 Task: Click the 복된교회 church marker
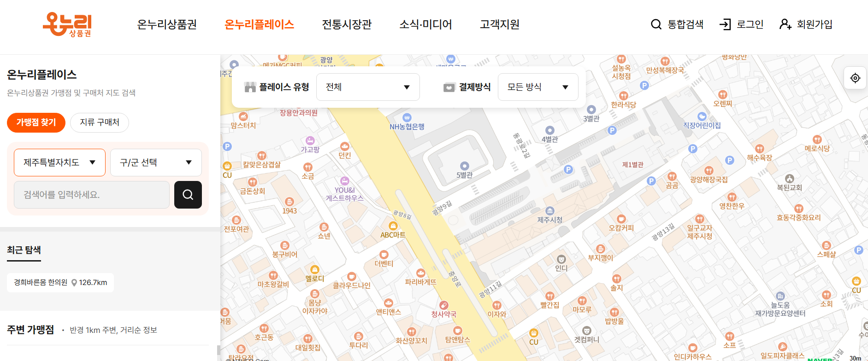tap(790, 179)
